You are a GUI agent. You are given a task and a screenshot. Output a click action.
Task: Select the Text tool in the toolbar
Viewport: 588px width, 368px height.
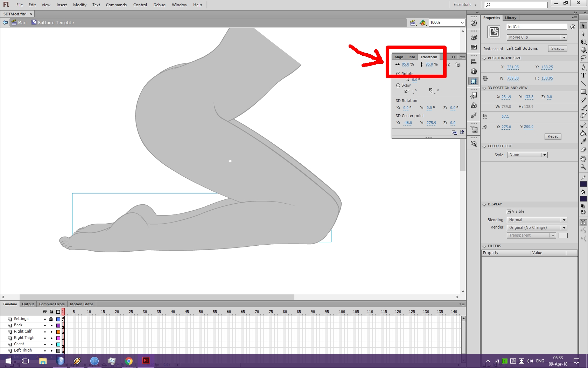click(x=583, y=75)
